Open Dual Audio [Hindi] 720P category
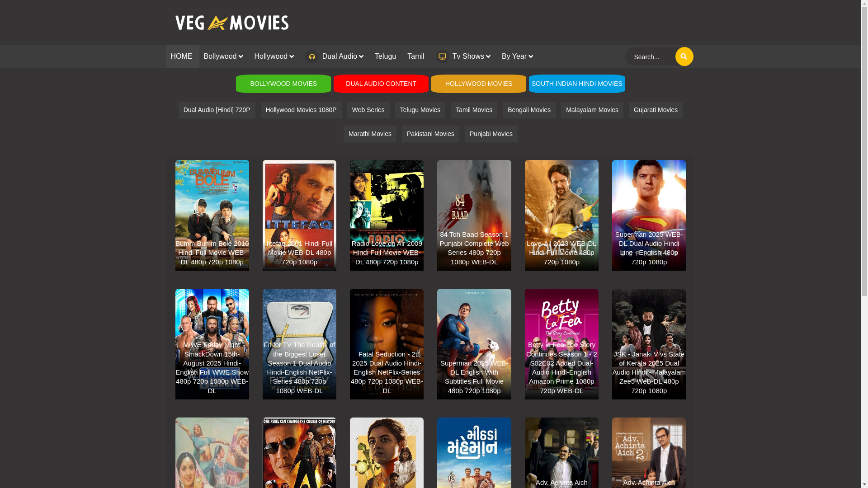This screenshot has width=868, height=488. point(217,110)
